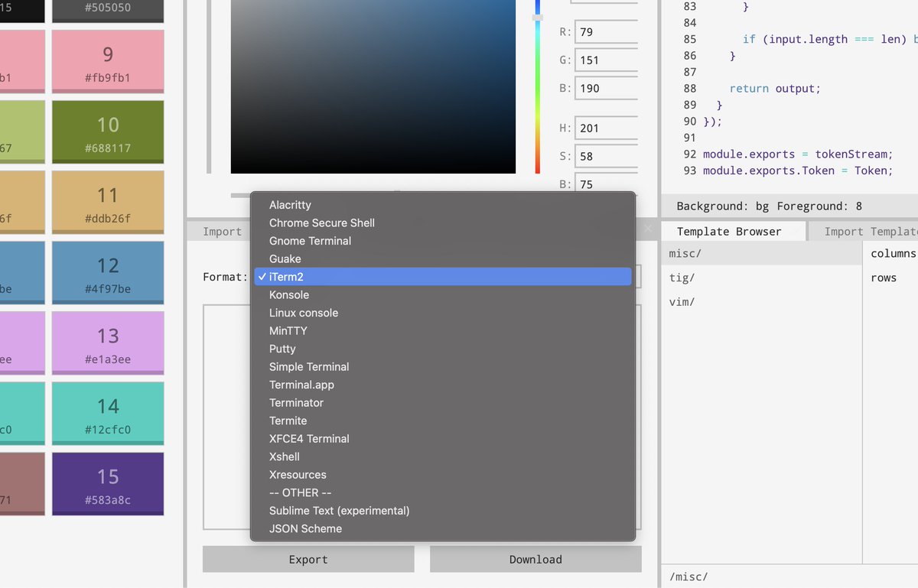
Task: Select color 15 swatch #583a8c
Action: [x=108, y=484]
